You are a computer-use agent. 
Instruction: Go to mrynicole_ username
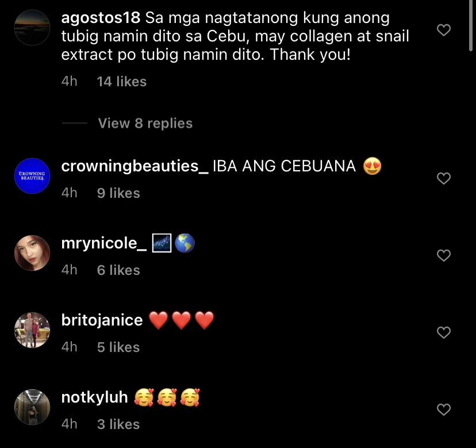click(x=104, y=244)
